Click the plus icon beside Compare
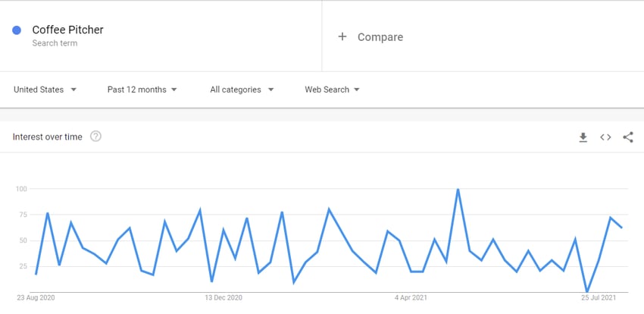This screenshot has height=314, width=644. coord(342,36)
